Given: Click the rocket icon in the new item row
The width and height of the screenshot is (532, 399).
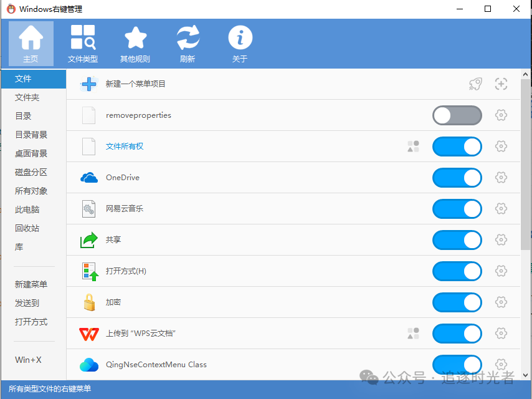Looking at the screenshot, I should [x=476, y=84].
